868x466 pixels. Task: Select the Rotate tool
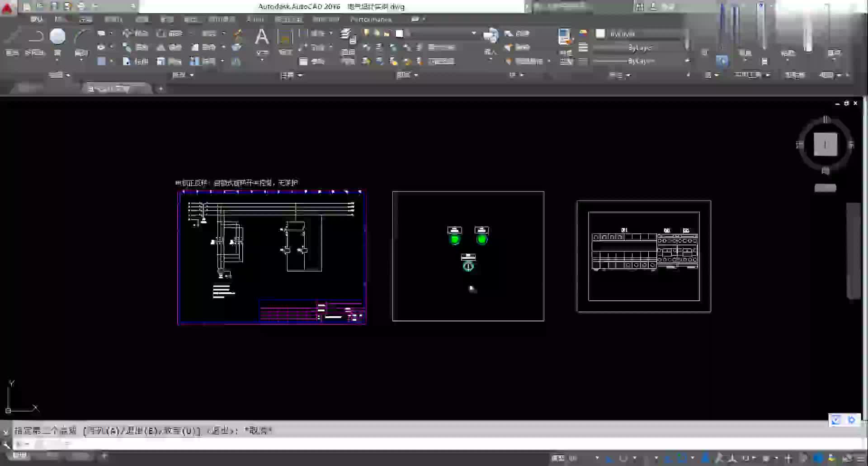(169, 33)
